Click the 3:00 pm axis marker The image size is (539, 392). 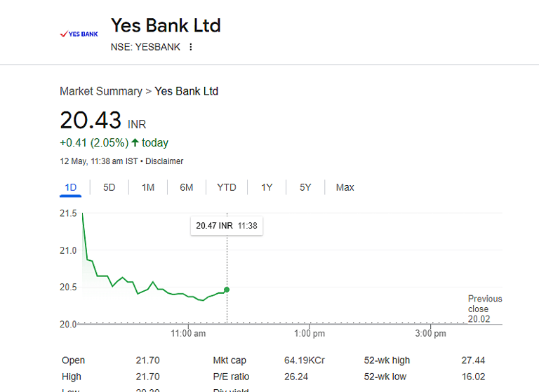(430, 333)
